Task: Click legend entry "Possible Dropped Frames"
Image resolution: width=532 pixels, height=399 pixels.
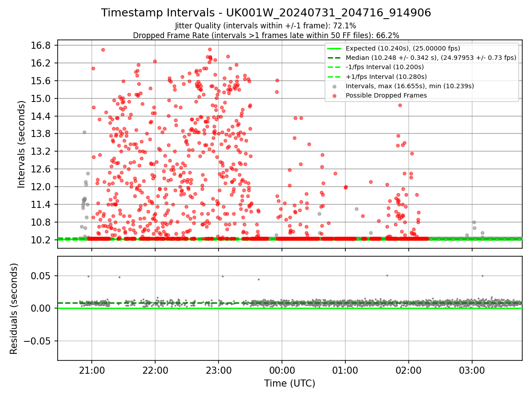Action: coord(386,95)
